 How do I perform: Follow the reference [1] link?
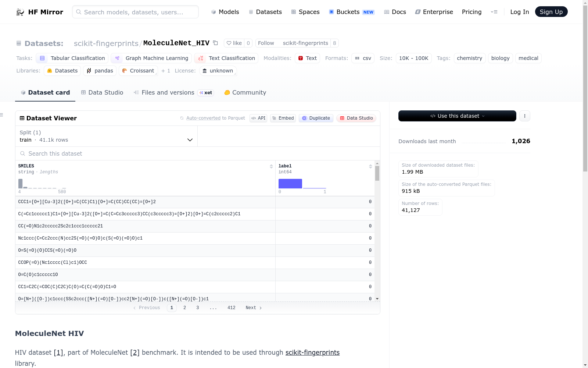click(x=58, y=353)
